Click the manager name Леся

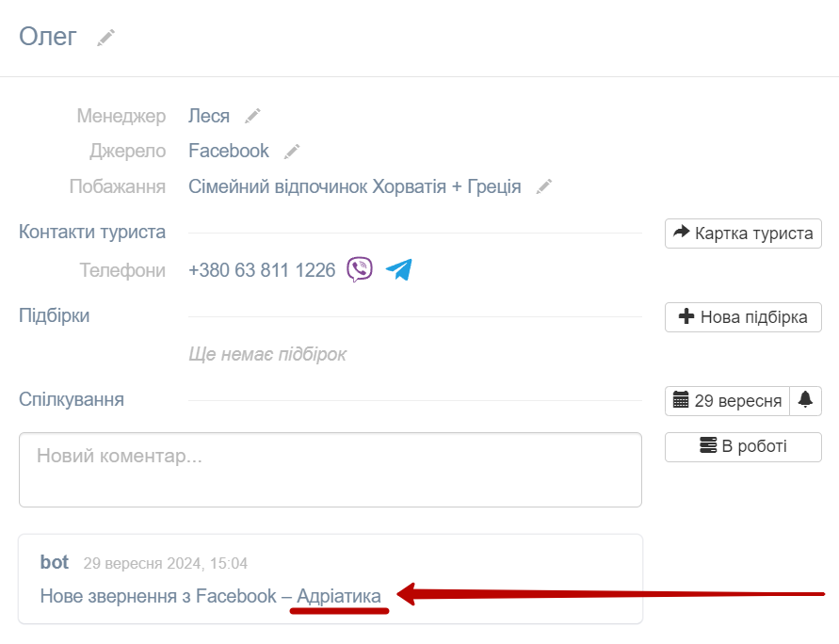[209, 116]
